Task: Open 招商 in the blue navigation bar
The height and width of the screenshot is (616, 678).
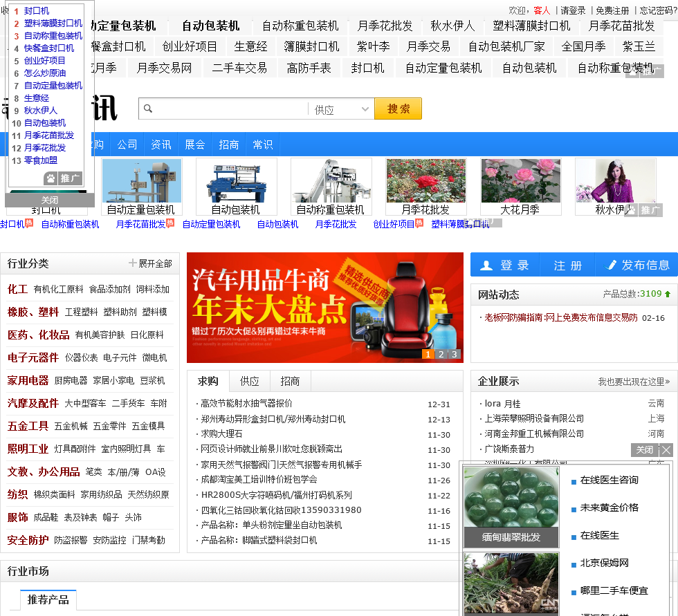Action: 229,144
